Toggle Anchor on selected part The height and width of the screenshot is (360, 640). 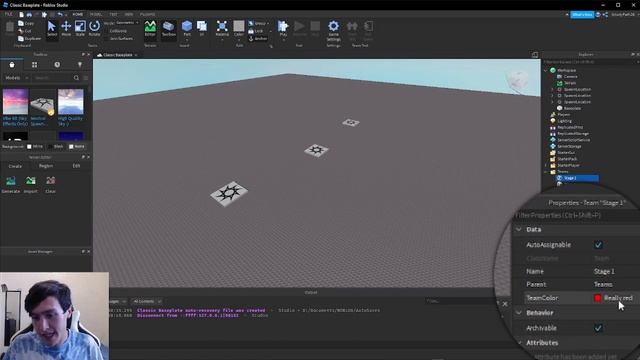(258, 38)
